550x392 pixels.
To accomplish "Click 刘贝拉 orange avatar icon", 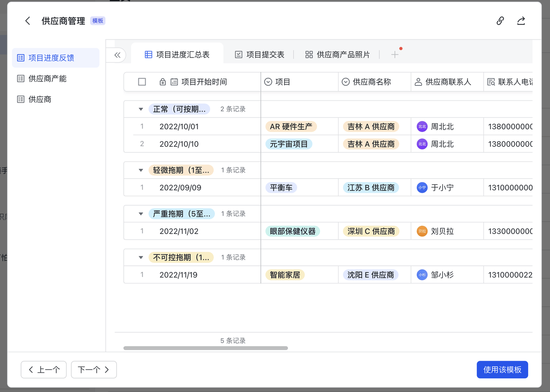I will [x=422, y=231].
